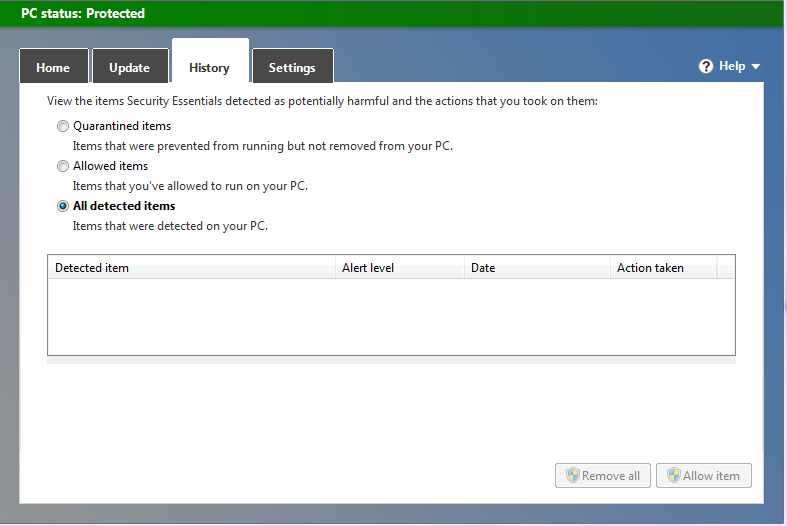Sort by the Detected item column header

[192, 268]
